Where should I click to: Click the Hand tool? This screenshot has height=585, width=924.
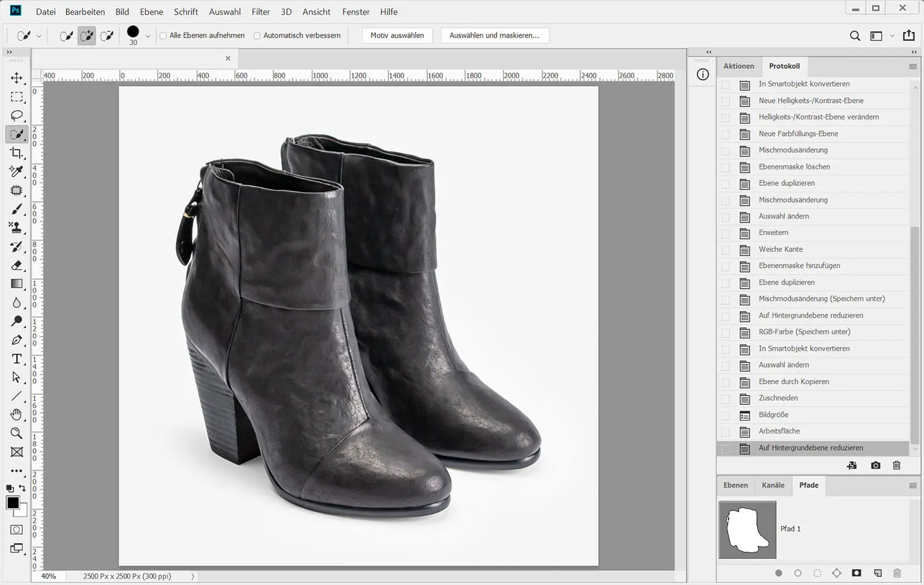tap(17, 414)
